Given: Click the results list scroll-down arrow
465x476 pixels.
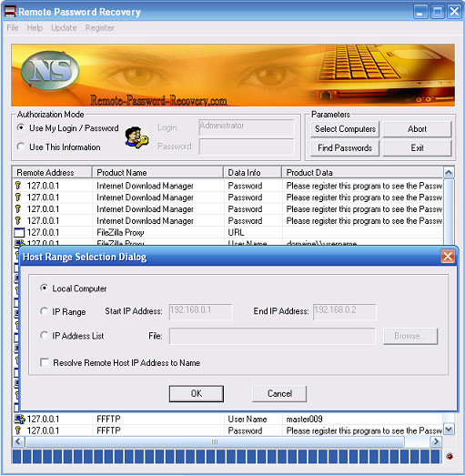Looking at the screenshot, I should click(449, 430).
